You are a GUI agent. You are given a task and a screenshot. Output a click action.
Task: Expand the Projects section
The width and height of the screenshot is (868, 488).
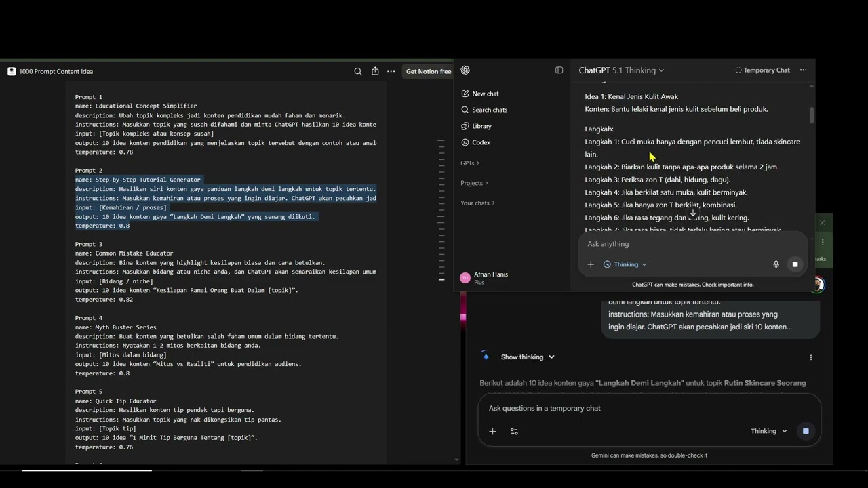click(473, 183)
